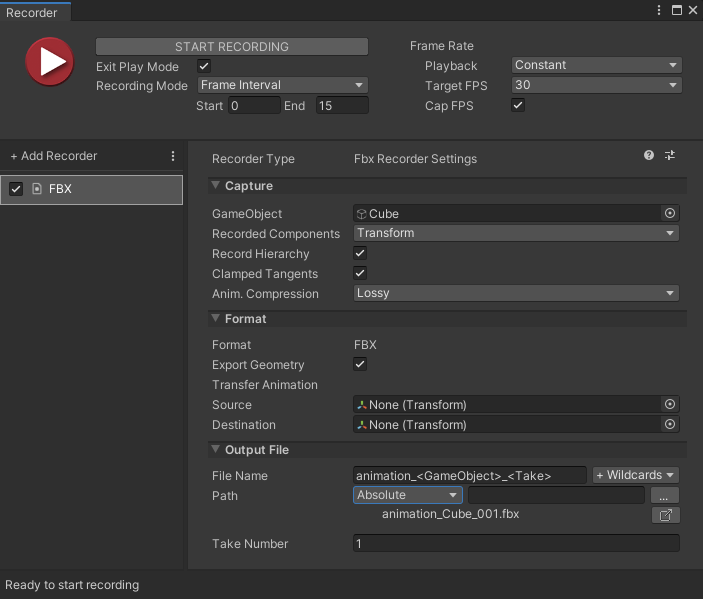
Task: Uncheck the Record Hierarchy option
Action: click(361, 254)
